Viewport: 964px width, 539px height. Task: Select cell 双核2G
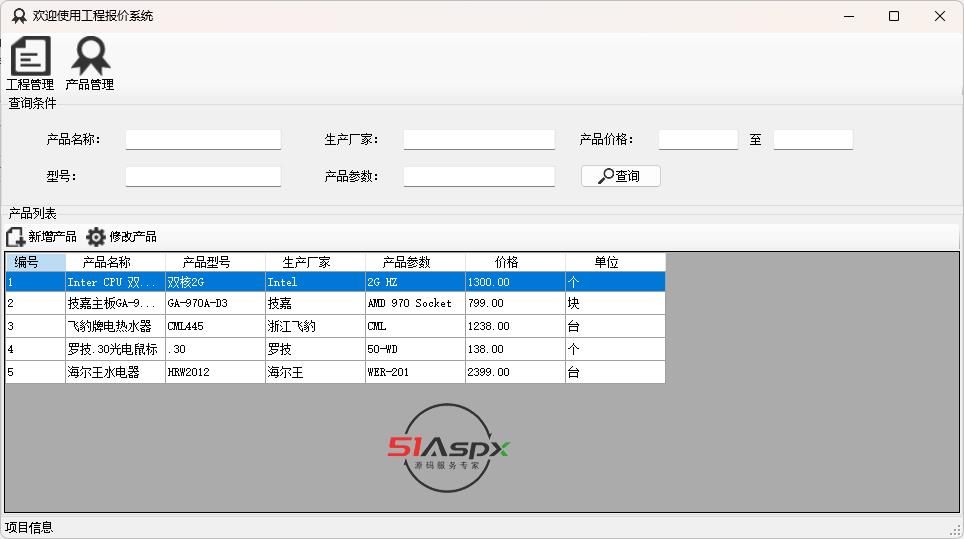pos(215,282)
